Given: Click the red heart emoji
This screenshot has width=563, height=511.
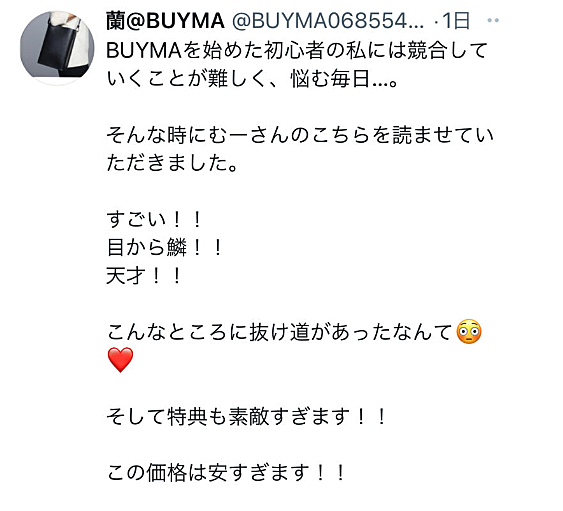Looking at the screenshot, I should [x=120, y=359].
